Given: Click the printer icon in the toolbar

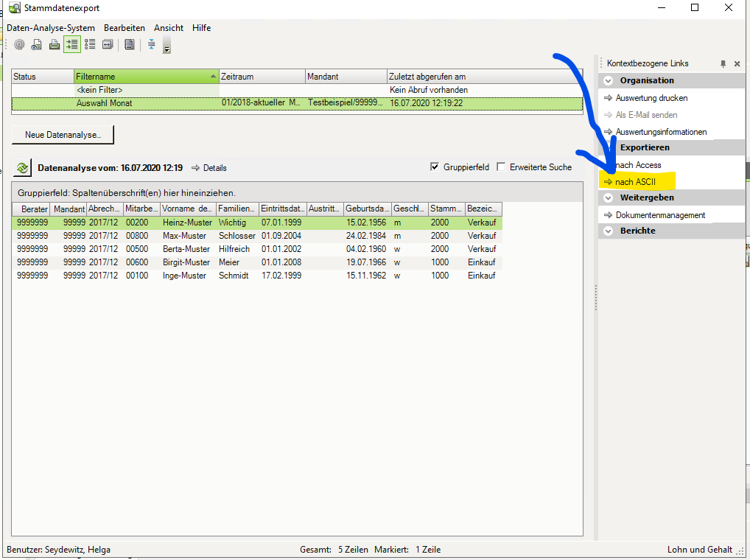Looking at the screenshot, I should pyautogui.click(x=54, y=44).
